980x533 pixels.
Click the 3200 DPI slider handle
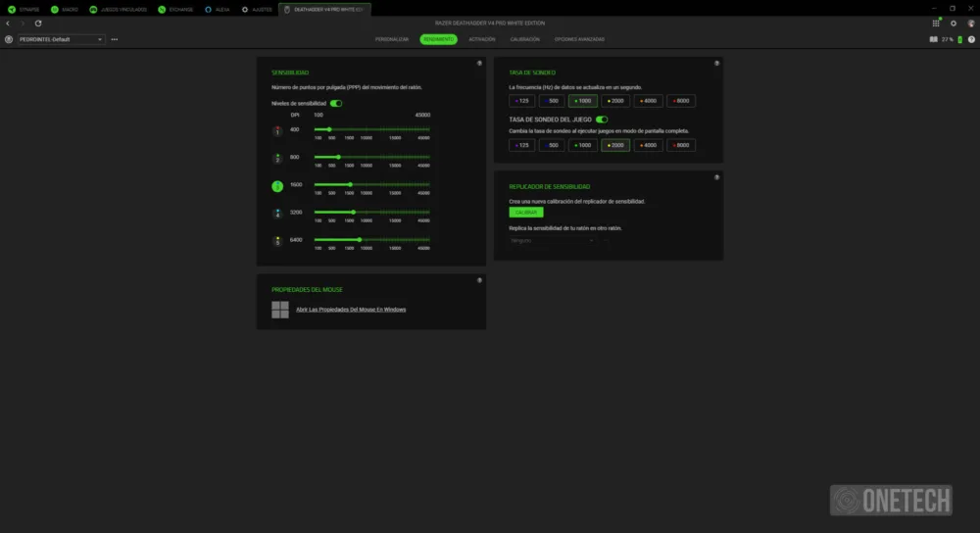(353, 212)
